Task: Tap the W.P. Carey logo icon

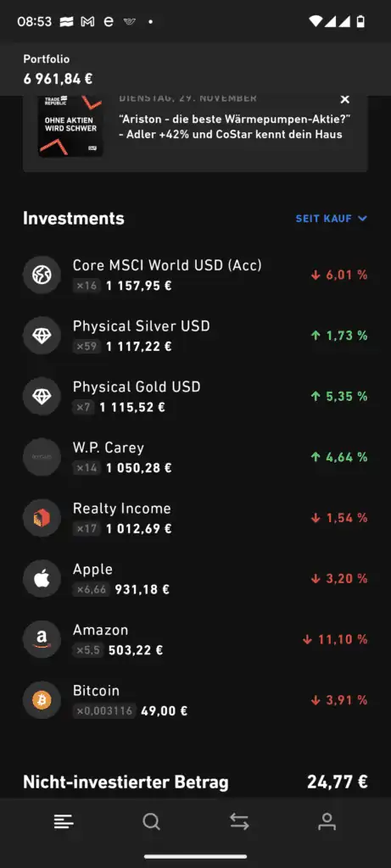Action: [42, 457]
